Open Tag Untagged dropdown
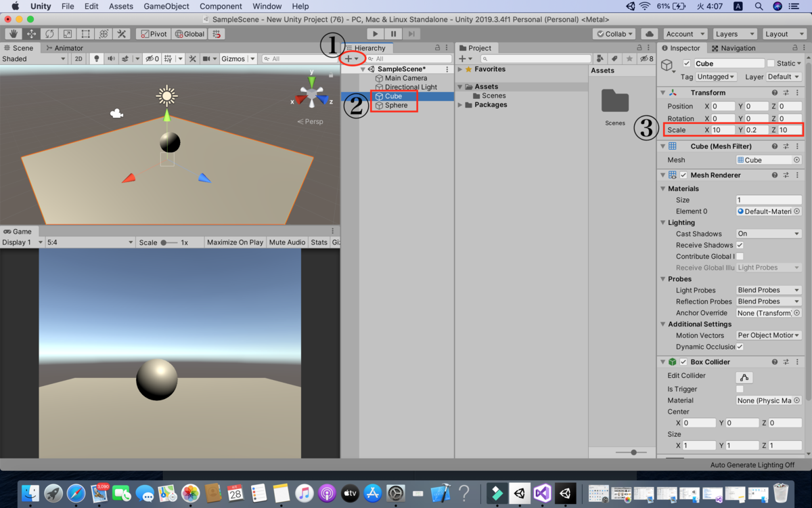 click(x=716, y=77)
